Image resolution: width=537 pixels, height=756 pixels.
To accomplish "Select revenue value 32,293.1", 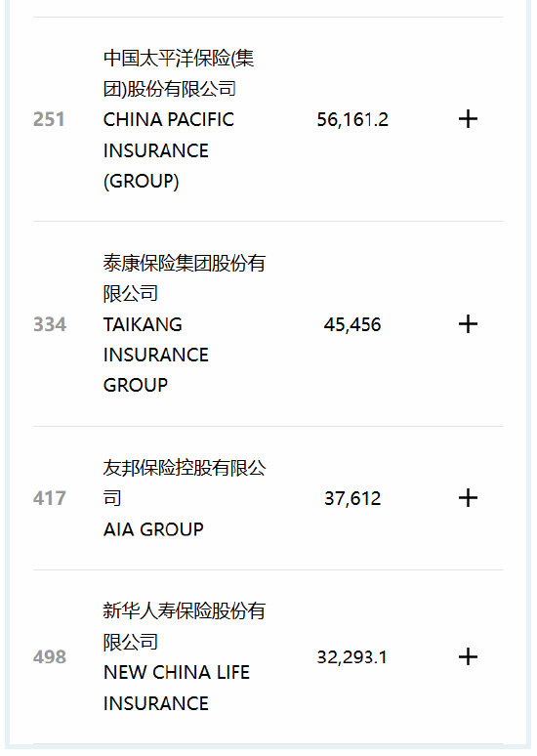I will click(351, 657).
